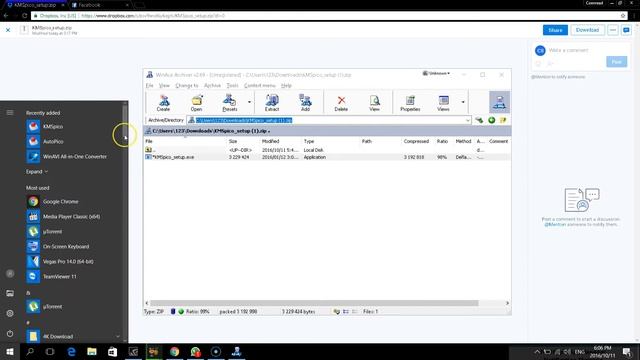Click the Add files toolbar icon

(x=305, y=102)
